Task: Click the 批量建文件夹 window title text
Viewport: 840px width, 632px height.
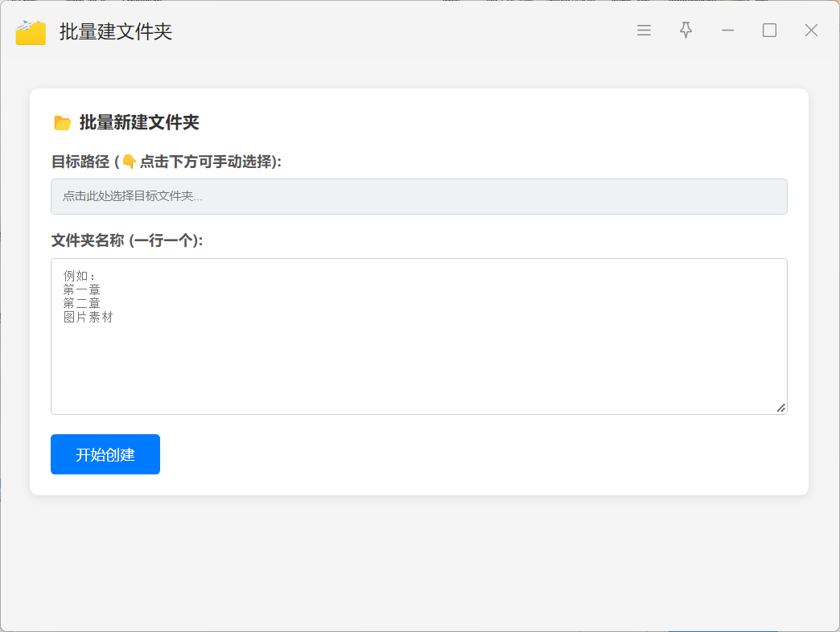Action: (116, 32)
